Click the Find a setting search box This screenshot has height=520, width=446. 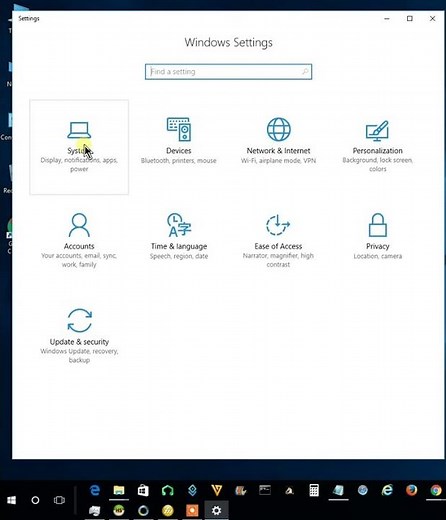point(228,72)
